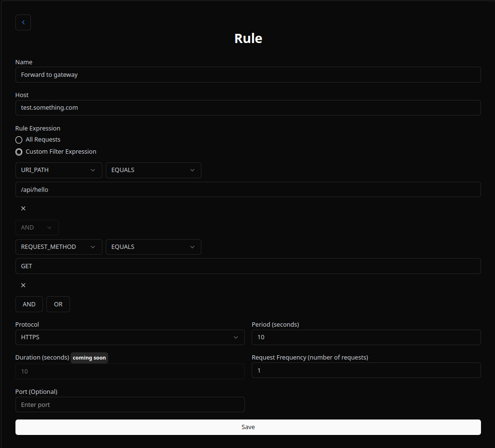Click the Period (seconds) input
Viewport: 495px width, 448px height.
(366, 337)
